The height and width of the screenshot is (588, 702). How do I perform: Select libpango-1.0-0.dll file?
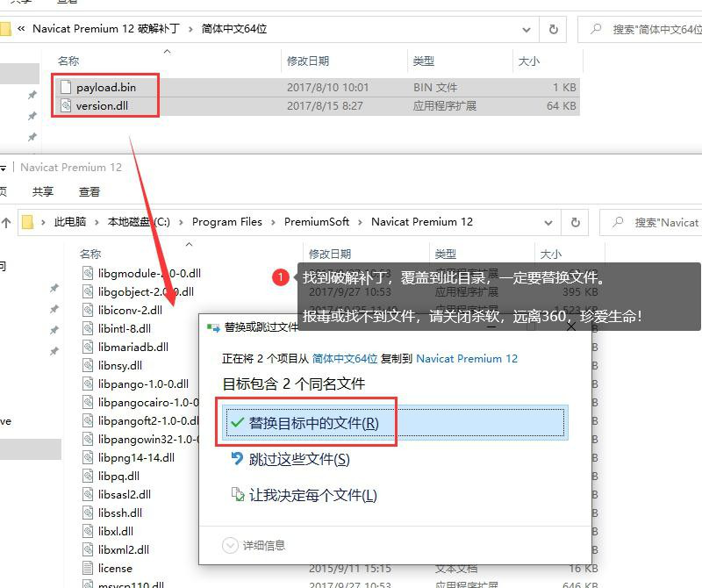point(143,384)
